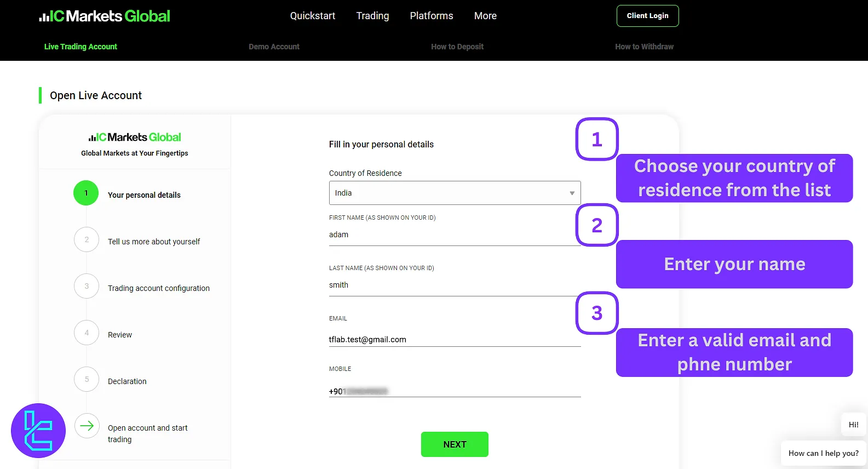Select the 'Declaration' step label
Screen dimensions: 868x469
click(127, 381)
